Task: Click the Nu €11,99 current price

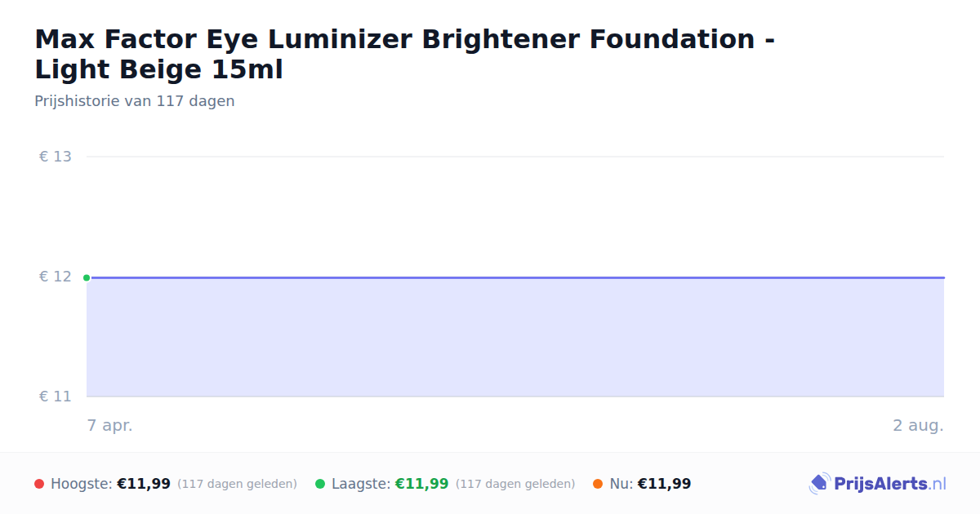Action: coord(664,484)
